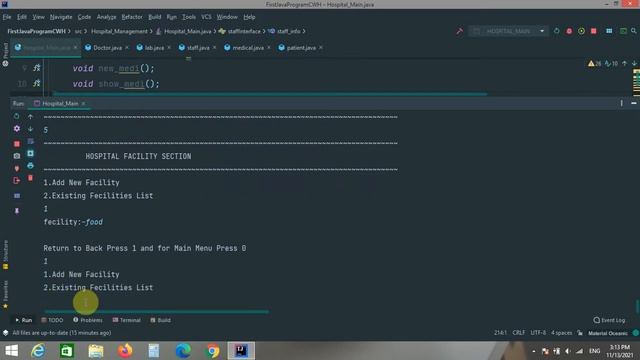Screen dimensions: 640x360
Task: Open the Navigate menu
Action: [x=61, y=17]
